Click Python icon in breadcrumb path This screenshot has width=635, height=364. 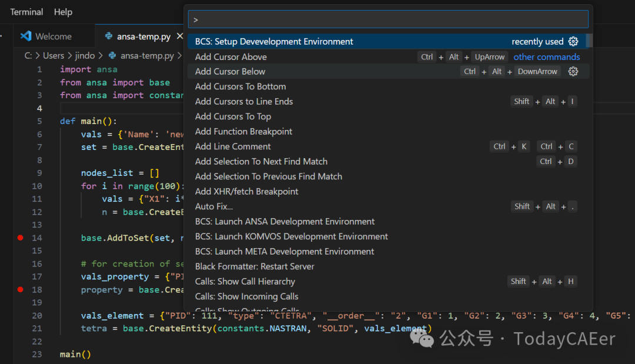(112, 55)
